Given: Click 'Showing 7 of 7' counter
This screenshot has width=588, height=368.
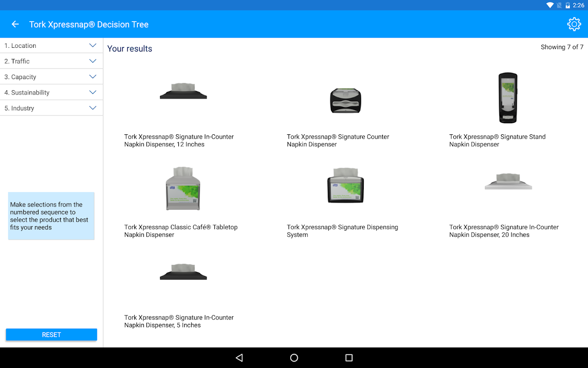Looking at the screenshot, I should point(562,47).
